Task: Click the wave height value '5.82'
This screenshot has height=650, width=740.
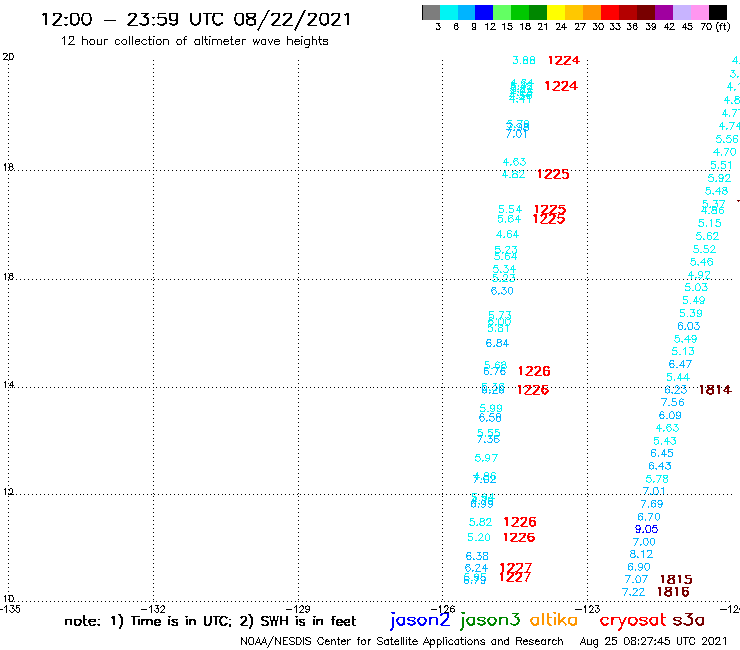Action: (480, 522)
